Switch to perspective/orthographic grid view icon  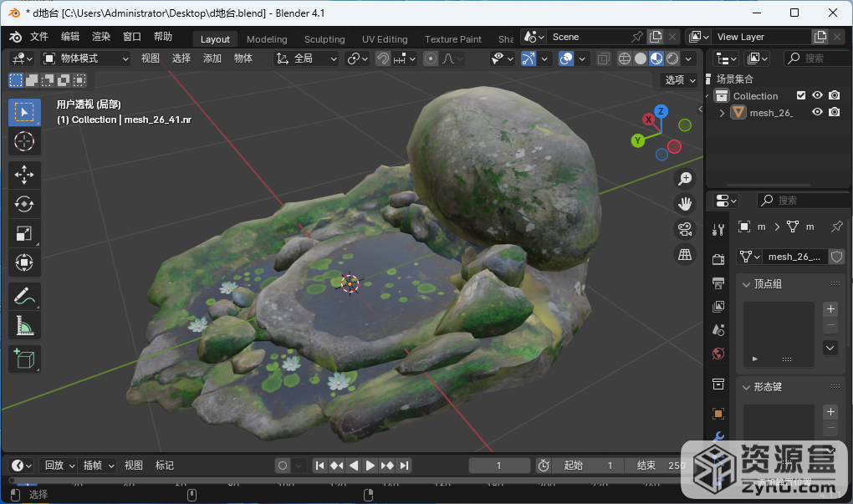point(685,255)
